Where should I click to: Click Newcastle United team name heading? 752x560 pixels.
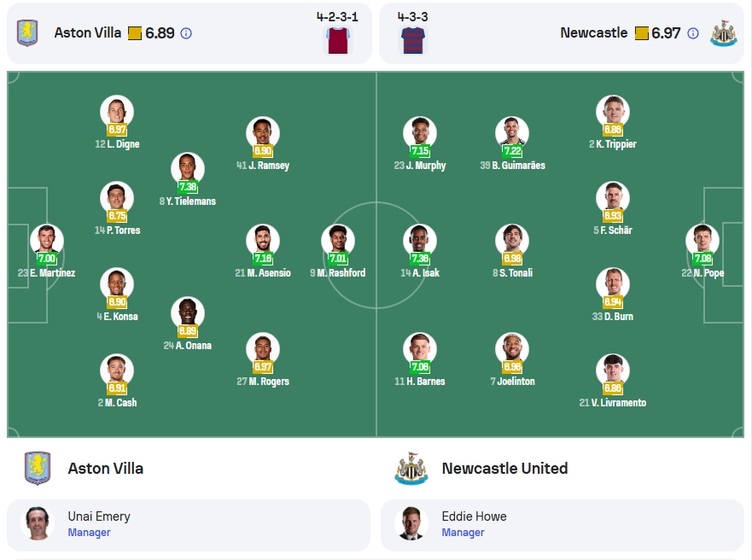click(x=504, y=468)
